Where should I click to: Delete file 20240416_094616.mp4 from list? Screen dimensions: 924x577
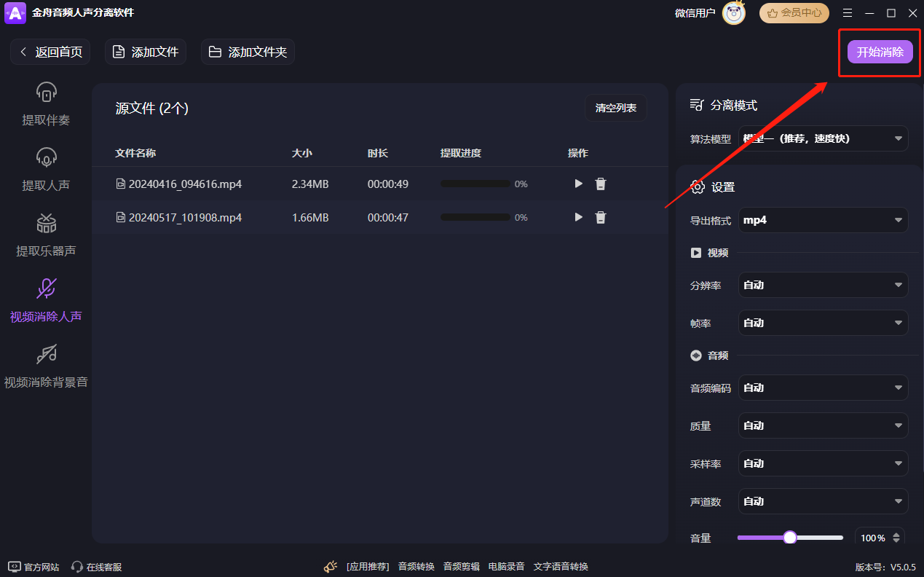point(601,184)
